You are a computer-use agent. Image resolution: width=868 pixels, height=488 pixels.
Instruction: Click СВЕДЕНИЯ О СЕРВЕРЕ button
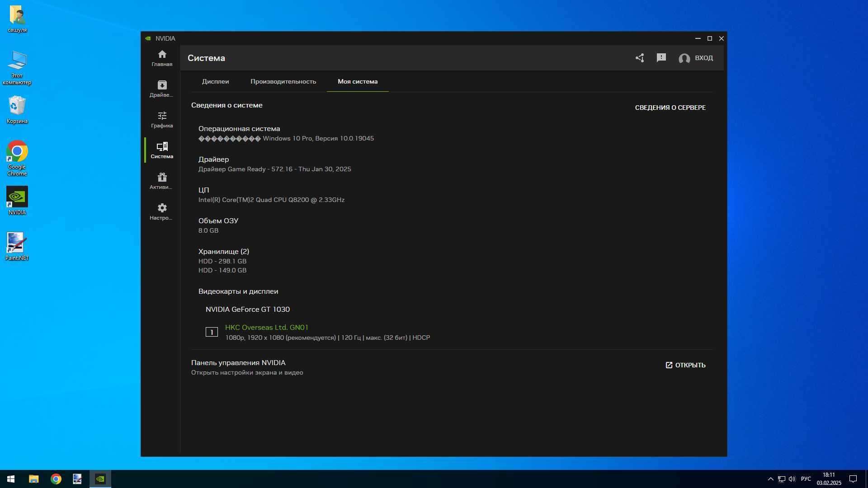pos(670,108)
